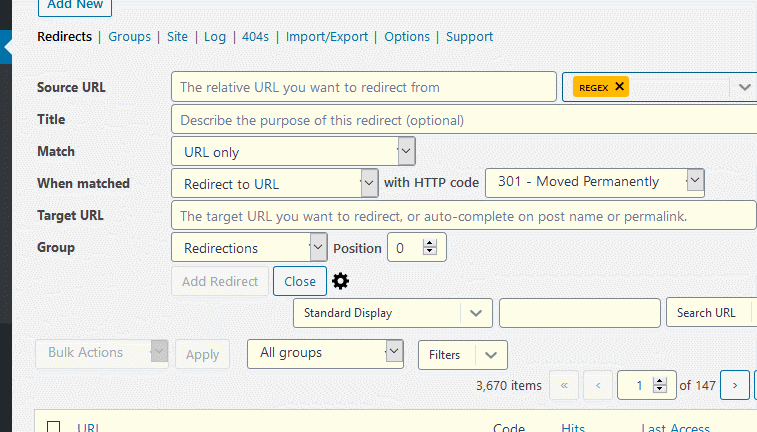Open the Import/Export tab
Viewport: 757px width, 432px height.
pos(327,37)
